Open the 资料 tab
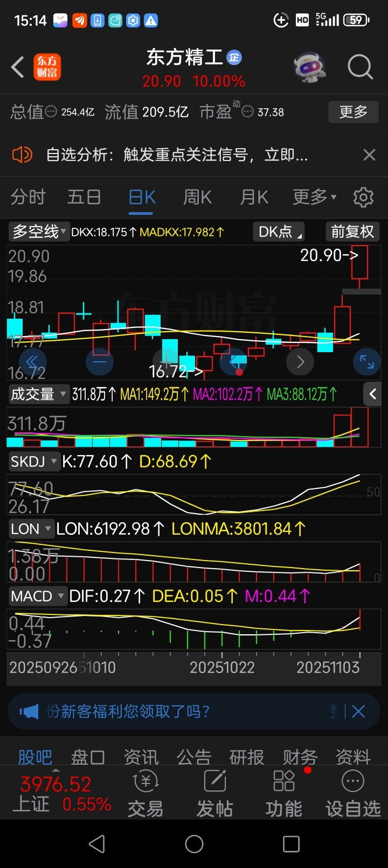Viewport: 388px width, 868px height. pos(353,757)
